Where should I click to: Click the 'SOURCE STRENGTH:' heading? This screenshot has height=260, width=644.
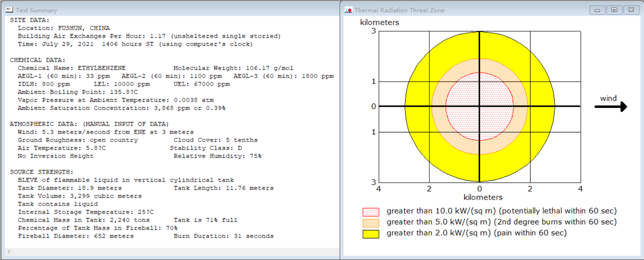click(x=42, y=172)
